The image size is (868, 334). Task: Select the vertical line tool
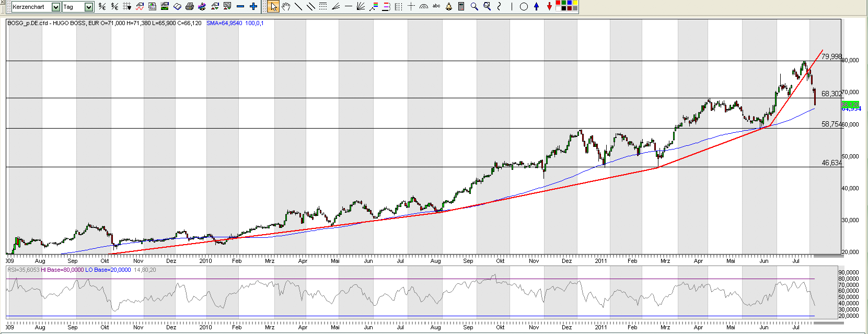click(512, 6)
